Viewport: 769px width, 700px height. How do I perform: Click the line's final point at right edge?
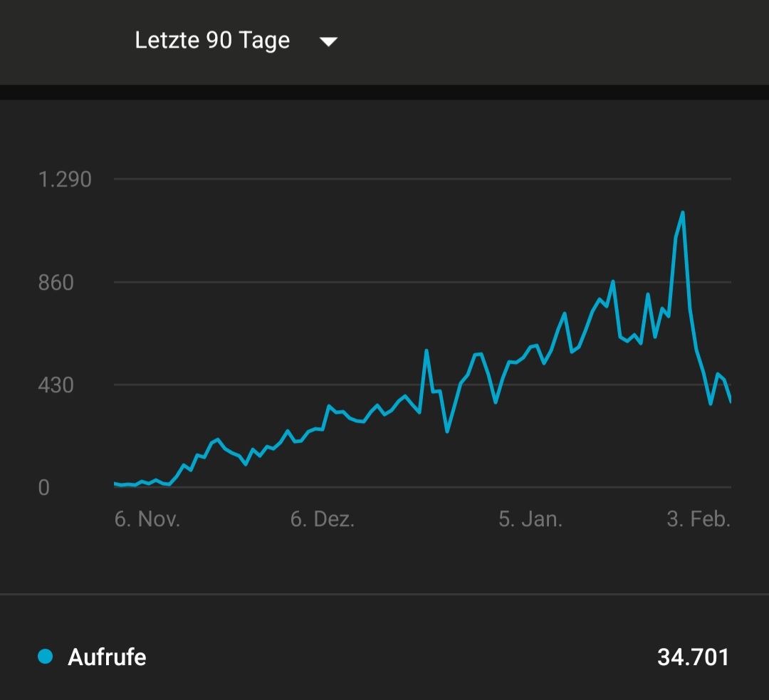(730, 401)
